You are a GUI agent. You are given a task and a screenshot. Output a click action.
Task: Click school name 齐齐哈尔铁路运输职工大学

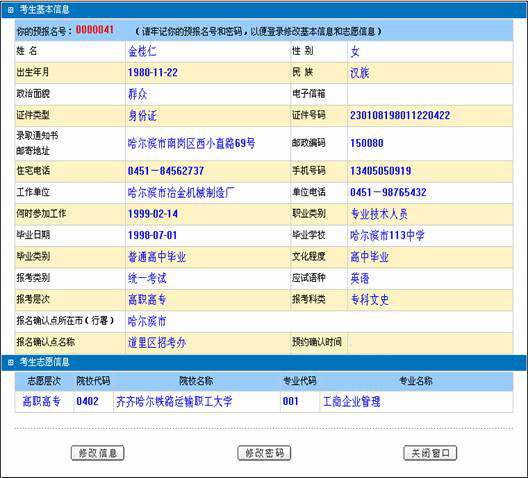click(x=174, y=402)
